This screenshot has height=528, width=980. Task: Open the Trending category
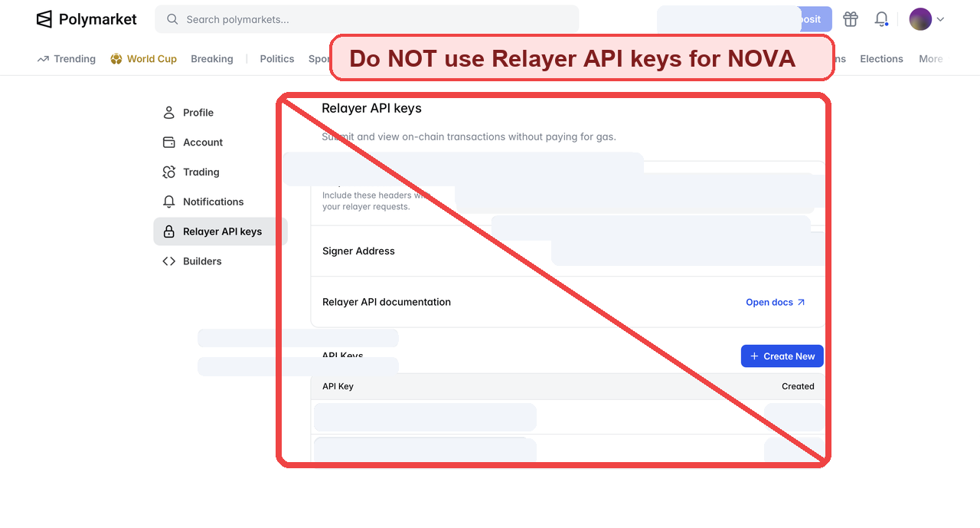(x=67, y=59)
